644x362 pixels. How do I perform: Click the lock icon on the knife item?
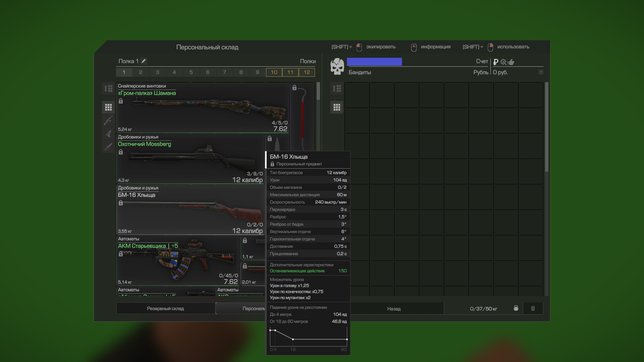[x=270, y=138]
